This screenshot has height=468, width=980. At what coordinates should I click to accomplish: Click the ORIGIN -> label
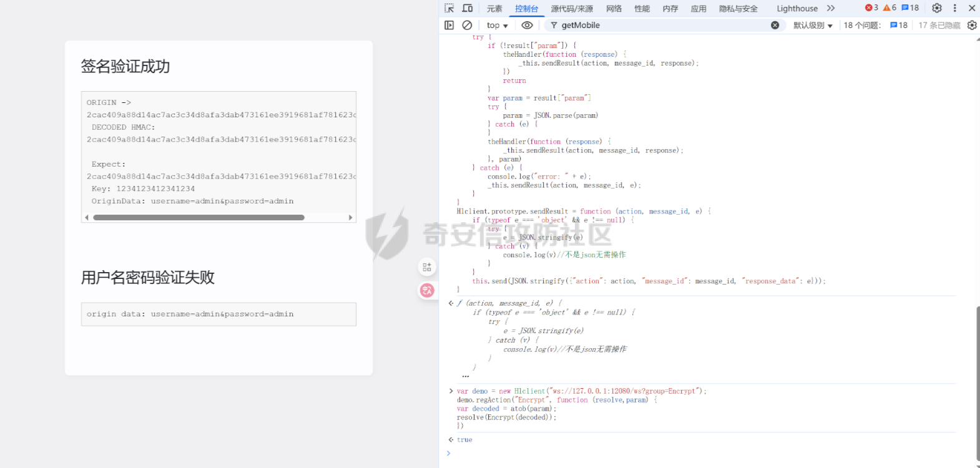tap(109, 102)
